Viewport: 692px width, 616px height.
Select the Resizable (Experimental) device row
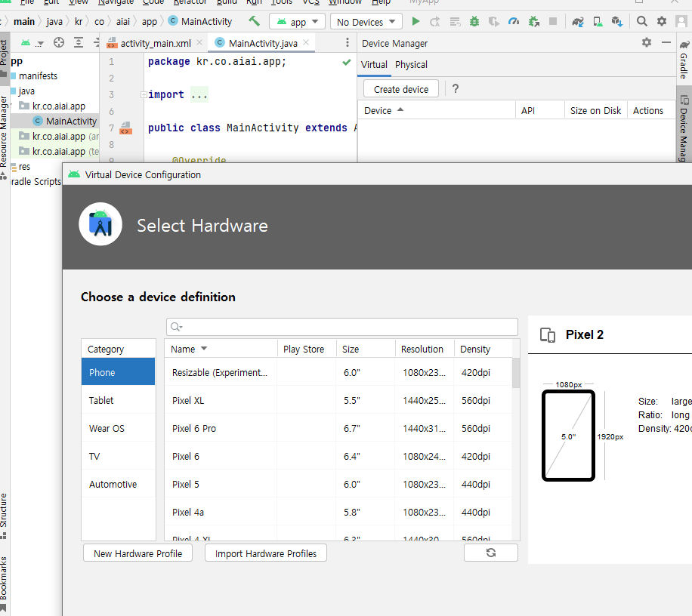[x=338, y=372]
